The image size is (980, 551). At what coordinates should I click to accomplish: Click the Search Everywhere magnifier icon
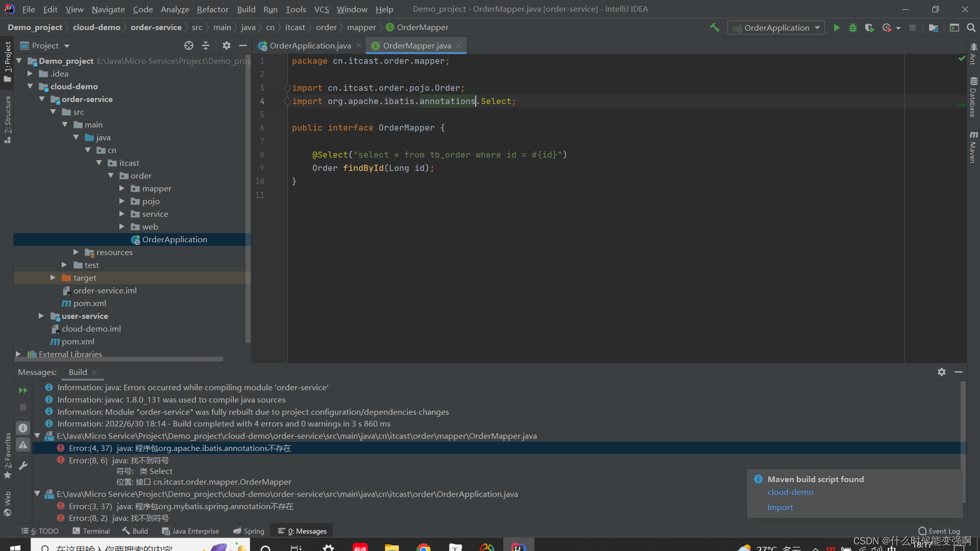[971, 28]
